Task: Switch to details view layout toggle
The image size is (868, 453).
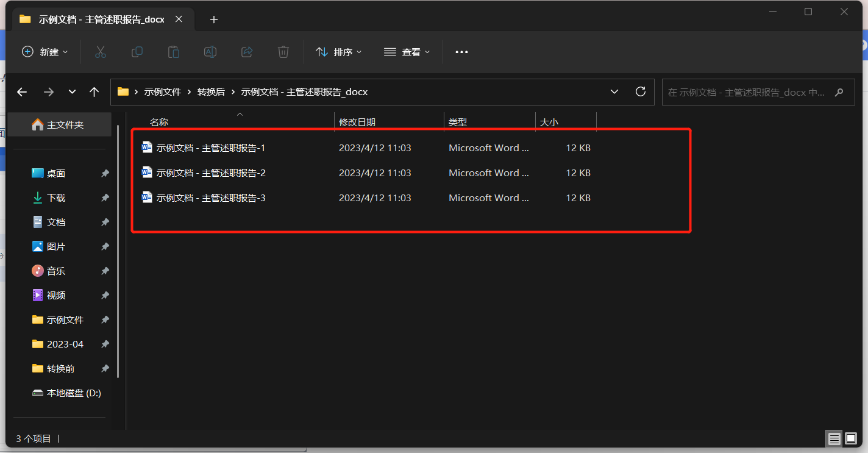Action: pyautogui.click(x=833, y=438)
